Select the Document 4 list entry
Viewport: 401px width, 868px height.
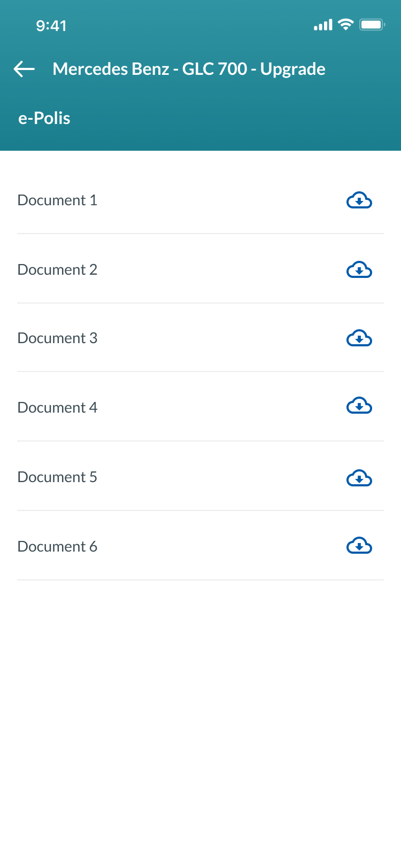coord(58,408)
